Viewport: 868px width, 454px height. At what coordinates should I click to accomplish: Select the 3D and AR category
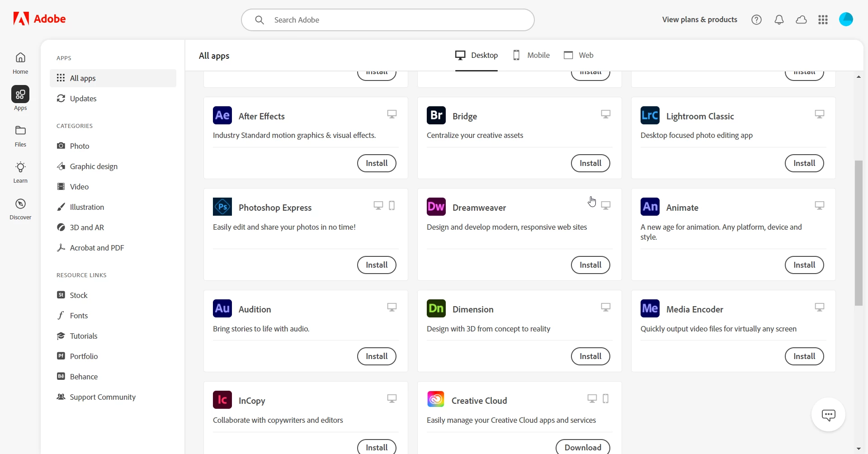[113, 227]
